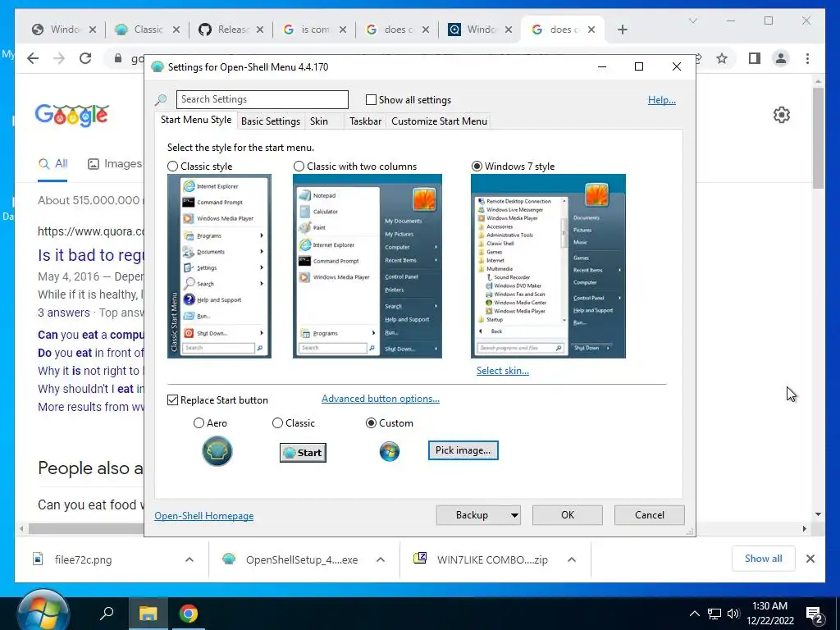Select Windows 7 style radio button

coord(477,167)
